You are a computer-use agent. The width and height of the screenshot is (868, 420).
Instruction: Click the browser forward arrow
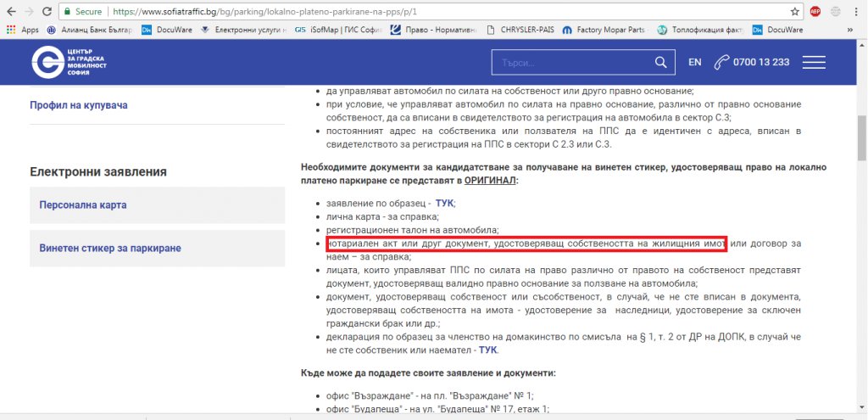(x=29, y=11)
